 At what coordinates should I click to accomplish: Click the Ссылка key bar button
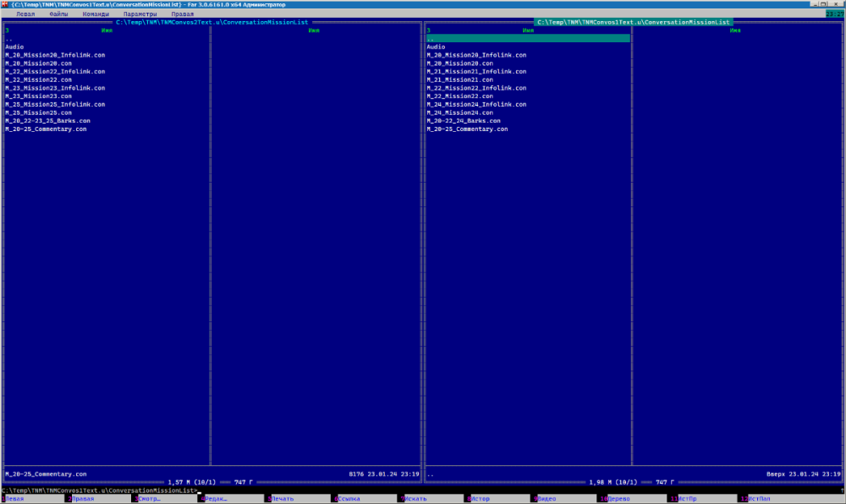[349, 499]
